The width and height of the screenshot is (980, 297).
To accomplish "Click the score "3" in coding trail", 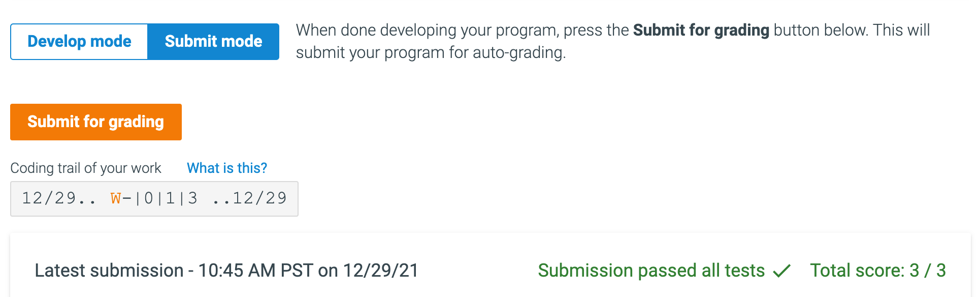I will pos(193,198).
